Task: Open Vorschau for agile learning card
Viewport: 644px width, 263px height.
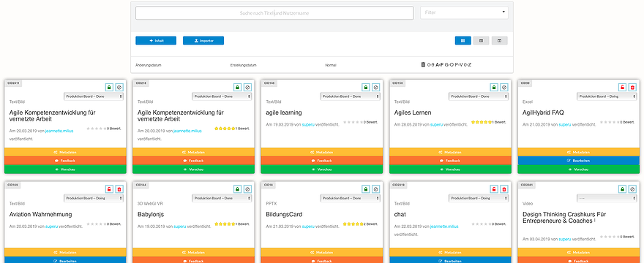Action: click(322, 169)
